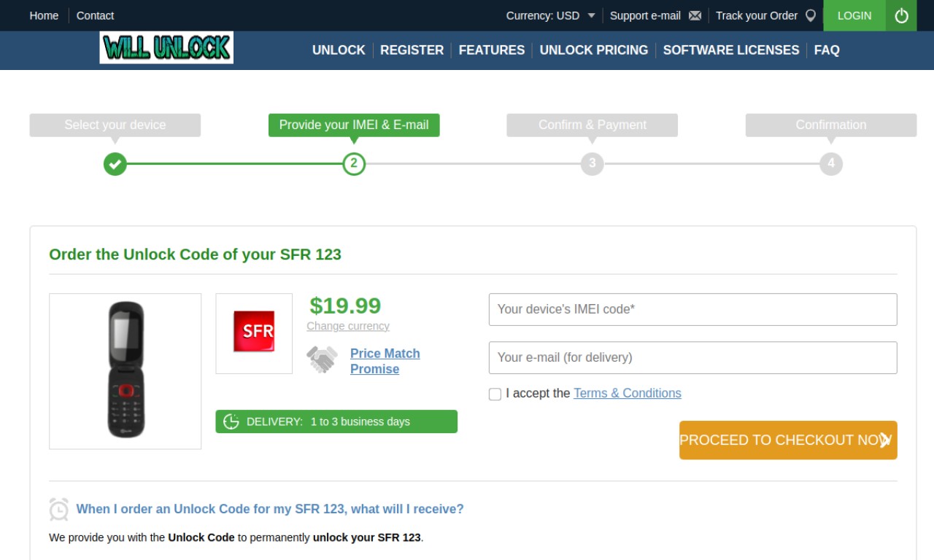
Task: Click the completed step checkmark circle
Action: coord(115,163)
